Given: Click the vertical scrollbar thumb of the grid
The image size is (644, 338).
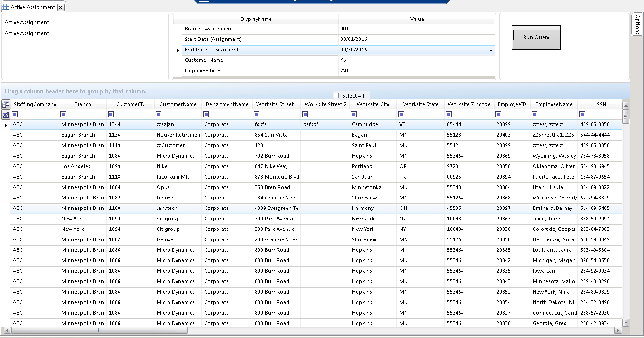Looking at the screenshot, I should [x=625, y=116].
